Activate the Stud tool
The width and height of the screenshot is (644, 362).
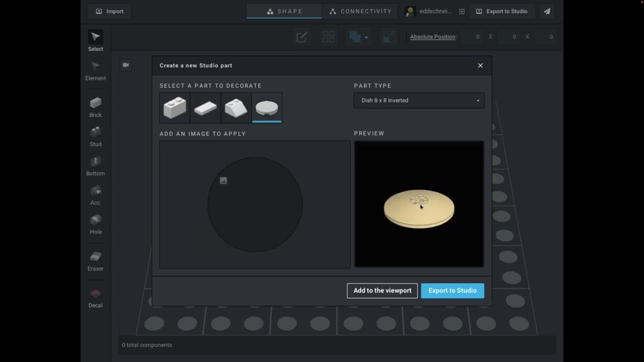(95, 137)
